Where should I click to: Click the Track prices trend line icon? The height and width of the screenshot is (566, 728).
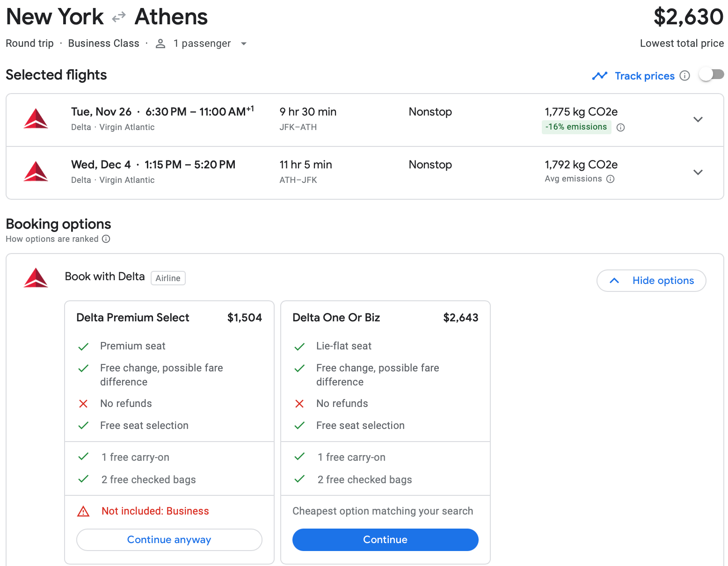(x=599, y=76)
